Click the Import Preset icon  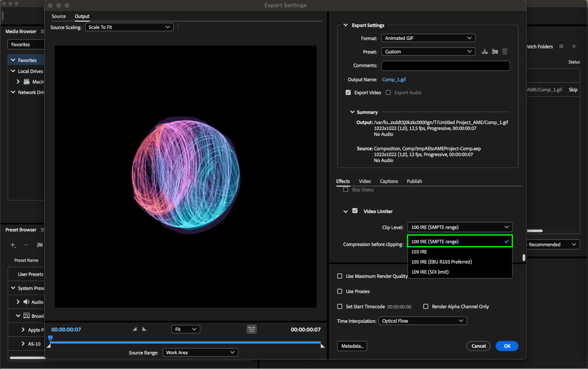[x=495, y=52]
